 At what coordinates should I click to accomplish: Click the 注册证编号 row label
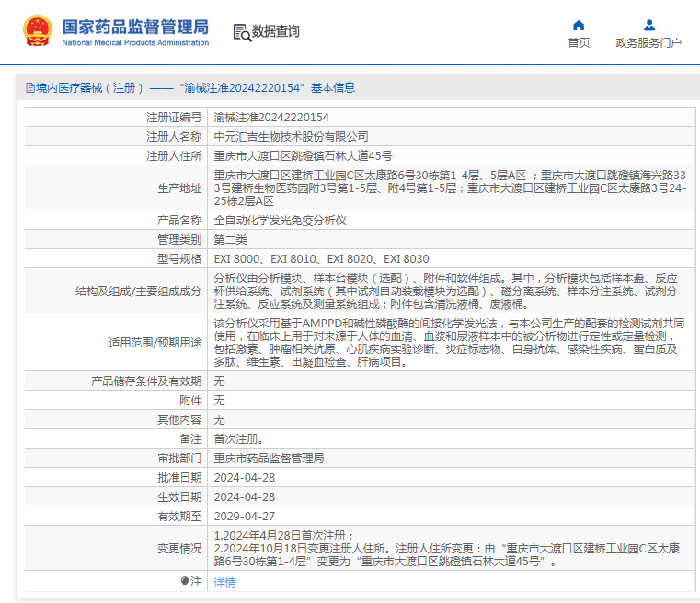pos(174,118)
